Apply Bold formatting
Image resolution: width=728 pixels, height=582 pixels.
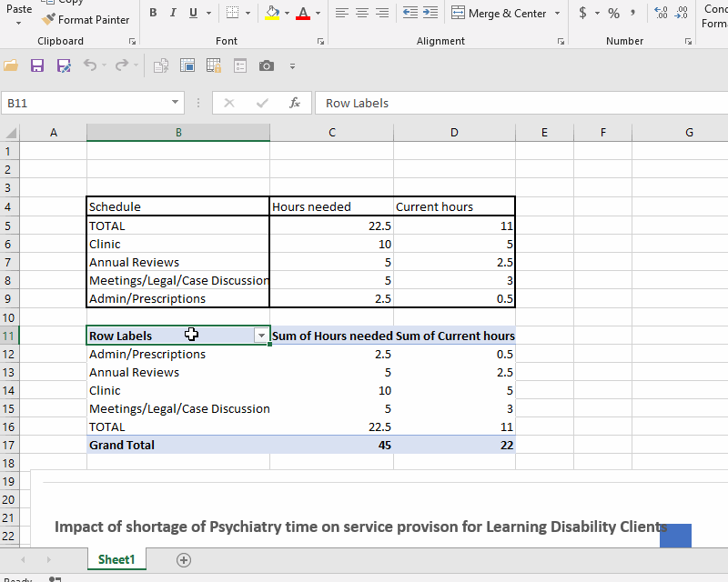(x=153, y=13)
